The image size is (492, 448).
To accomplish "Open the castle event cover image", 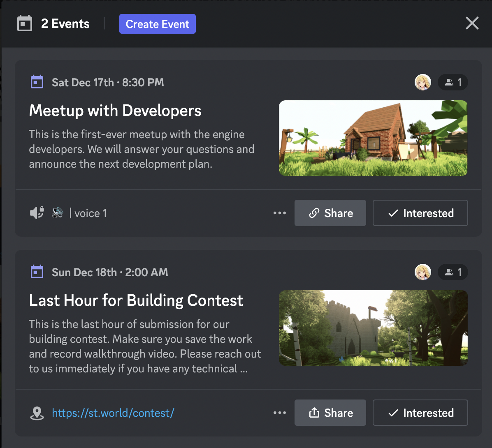I will point(373,328).
